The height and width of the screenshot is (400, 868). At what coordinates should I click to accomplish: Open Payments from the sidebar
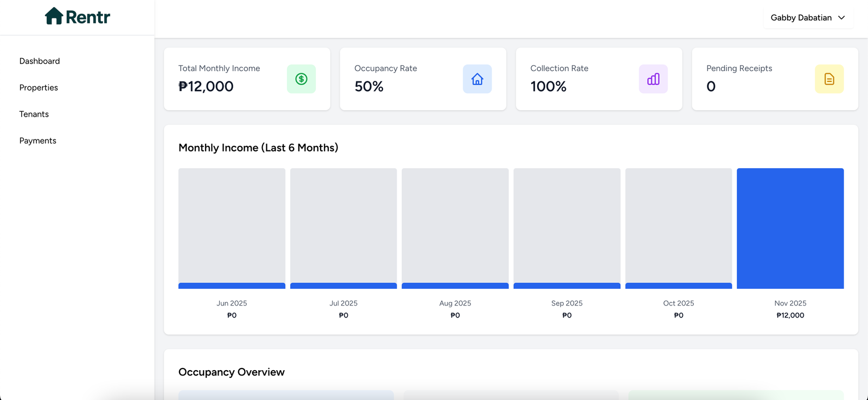[38, 141]
